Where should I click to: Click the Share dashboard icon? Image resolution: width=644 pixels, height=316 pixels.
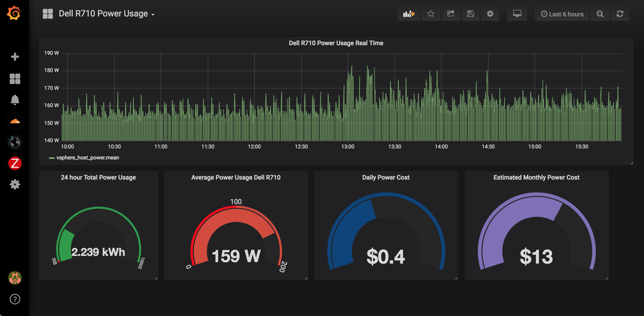pyautogui.click(x=451, y=14)
